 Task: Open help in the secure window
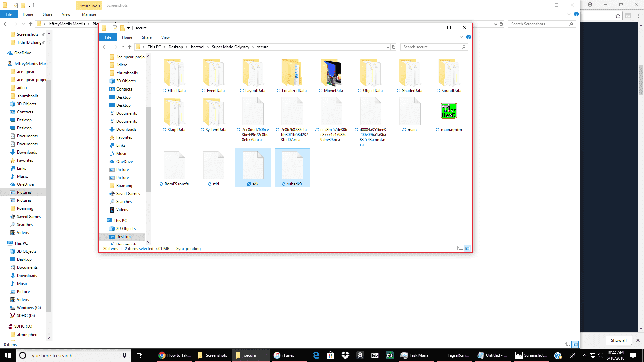click(468, 37)
